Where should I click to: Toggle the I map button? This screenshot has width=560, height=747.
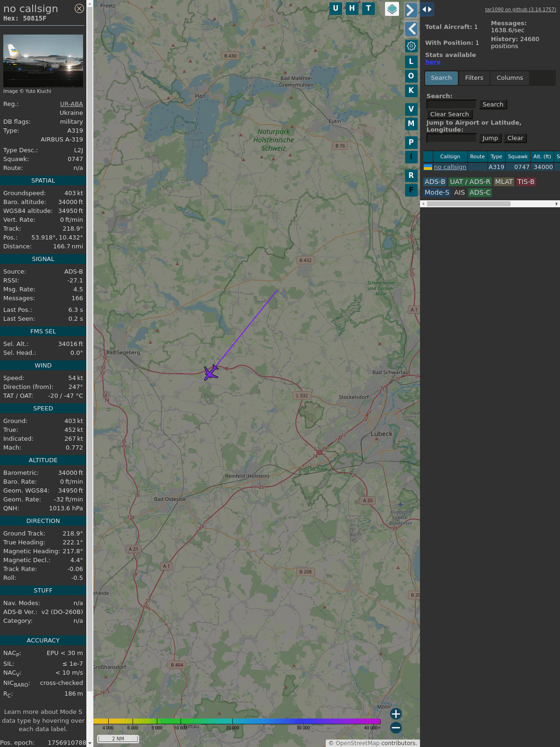click(411, 157)
